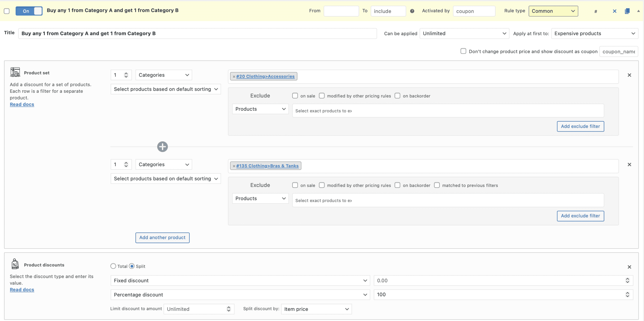The width and height of the screenshot is (644, 321).
Task: Click the round plus icon between product rows
Action: click(x=163, y=147)
